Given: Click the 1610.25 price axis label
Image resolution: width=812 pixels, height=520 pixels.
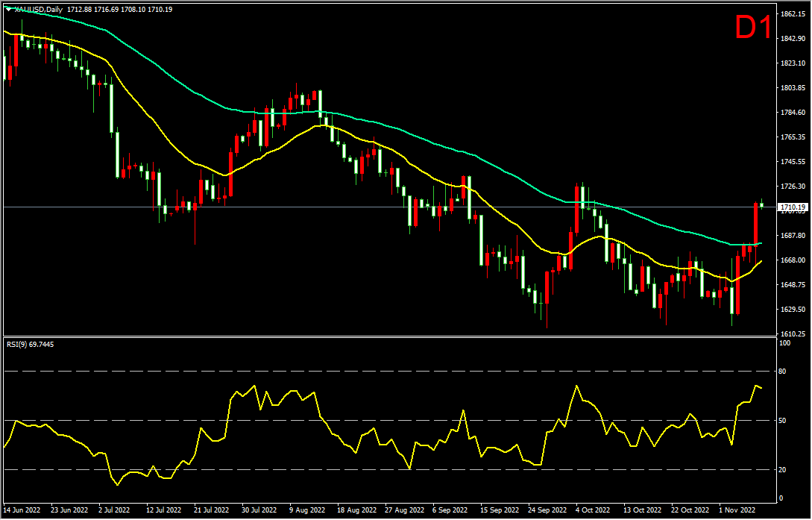Looking at the screenshot, I should 793,333.
